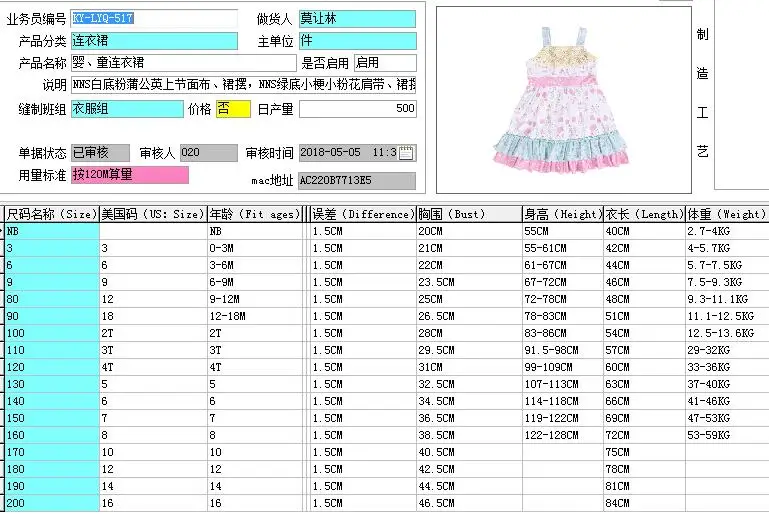Click the 产品分类 field 连衣裙
The image size is (769, 514).
coord(154,41)
